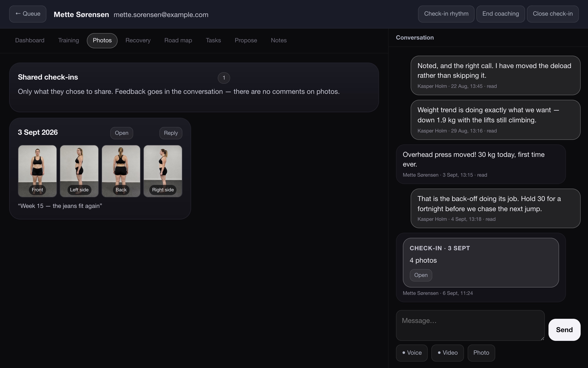Select the 'Overhead press moved!' message
This screenshot has width=588, height=368.
click(x=481, y=164)
